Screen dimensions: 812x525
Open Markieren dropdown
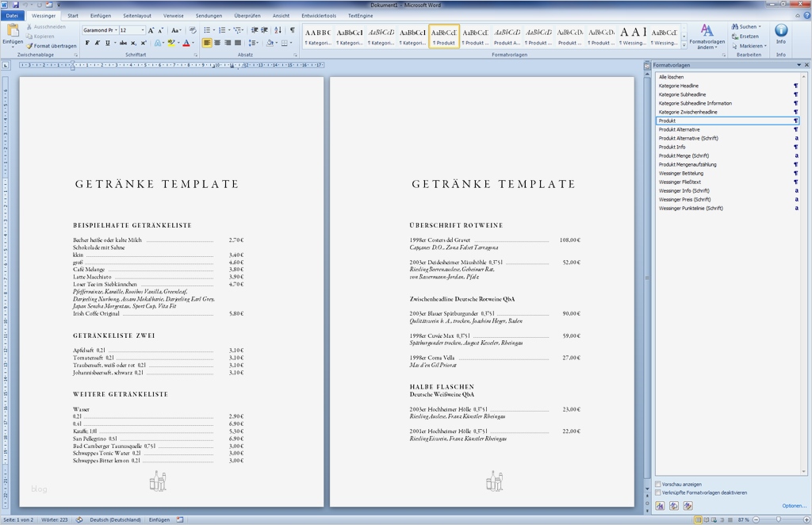click(749, 45)
